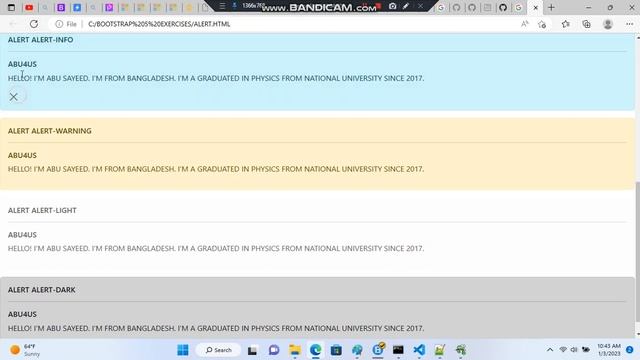Open the Windows Start menu
Screen dimensions: 640x360
click(183, 350)
